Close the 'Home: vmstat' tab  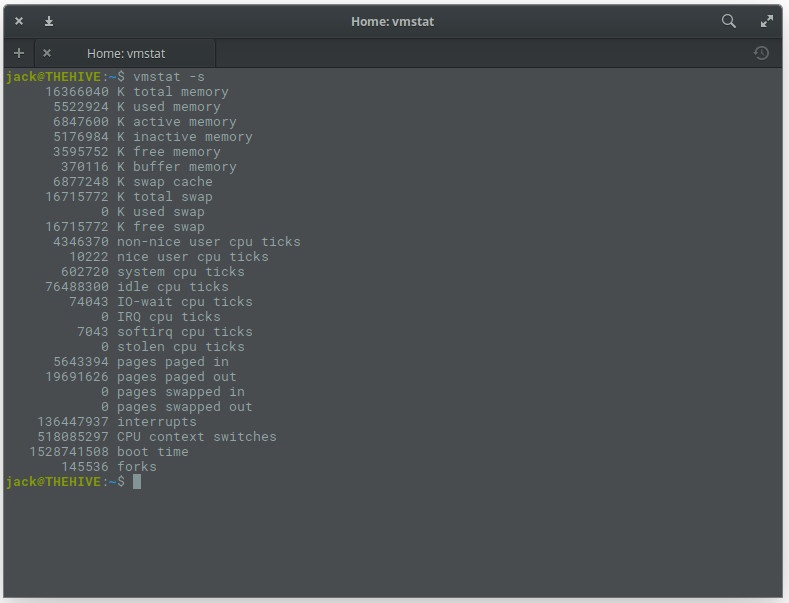(47, 53)
